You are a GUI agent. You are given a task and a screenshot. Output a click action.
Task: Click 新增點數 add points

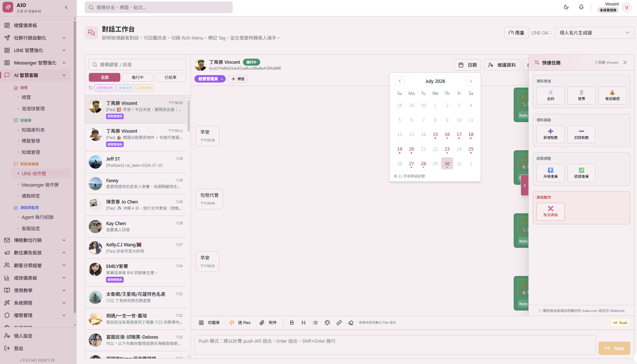click(x=550, y=134)
